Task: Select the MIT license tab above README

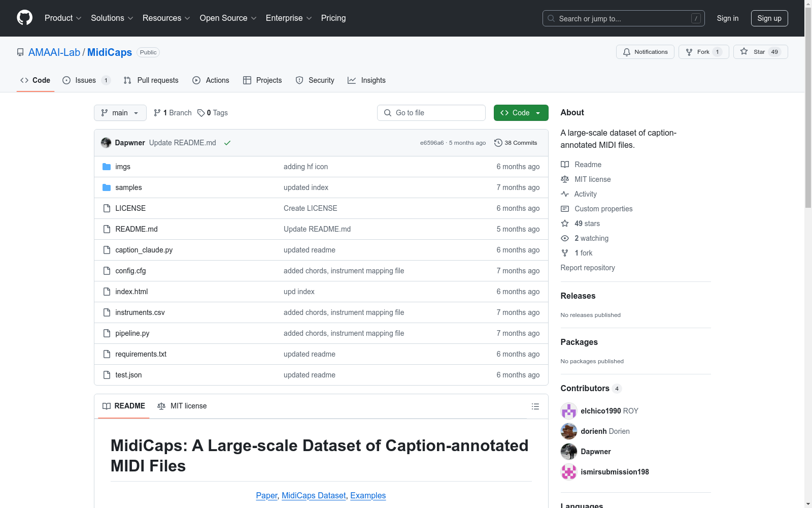Action: [182, 406]
